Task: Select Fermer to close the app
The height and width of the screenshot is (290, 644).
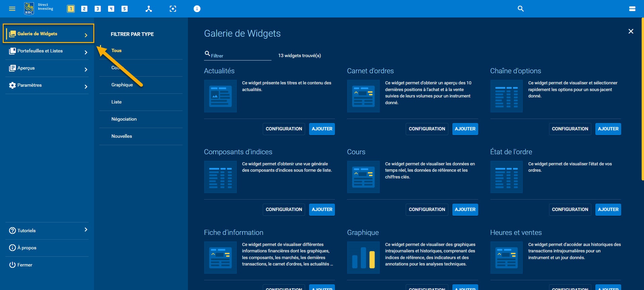Action: click(47, 265)
